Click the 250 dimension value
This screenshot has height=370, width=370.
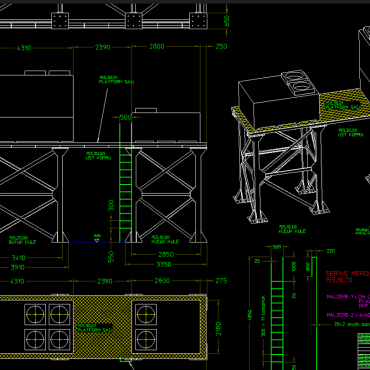(x=221, y=47)
